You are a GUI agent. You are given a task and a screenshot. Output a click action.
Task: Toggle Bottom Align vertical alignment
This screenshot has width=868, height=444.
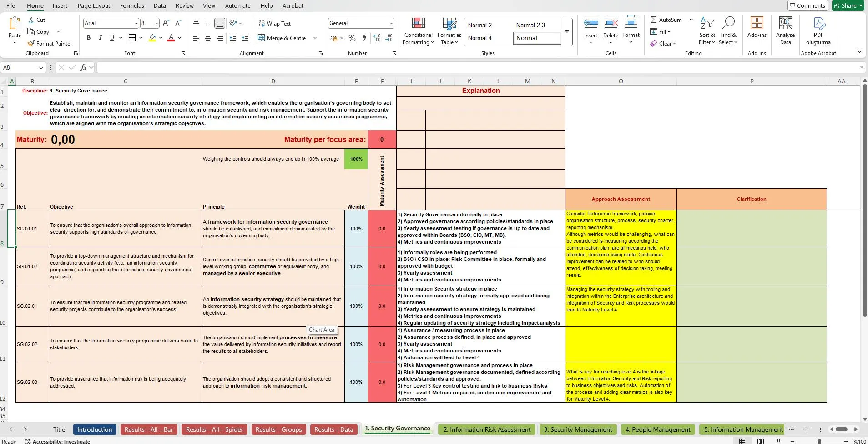pyautogui.click(x=219, y=23)
